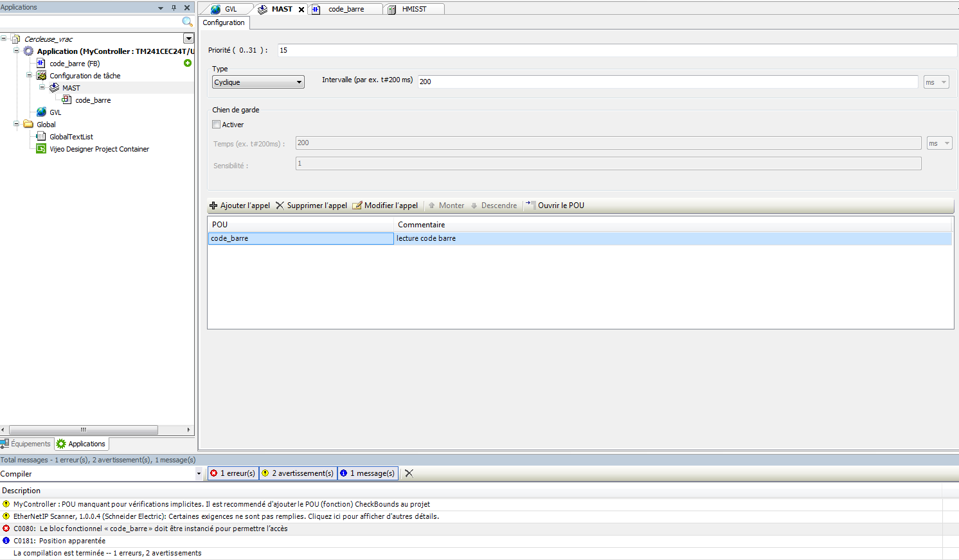Click the red error icon for C0080
This screenshot has width=959, height=560.
(6, 529)
